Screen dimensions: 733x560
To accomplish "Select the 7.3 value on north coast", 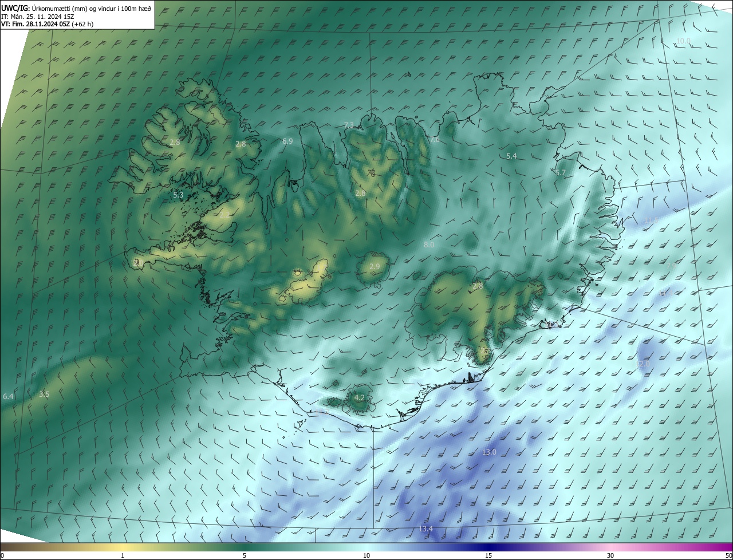I will point(349,125).
